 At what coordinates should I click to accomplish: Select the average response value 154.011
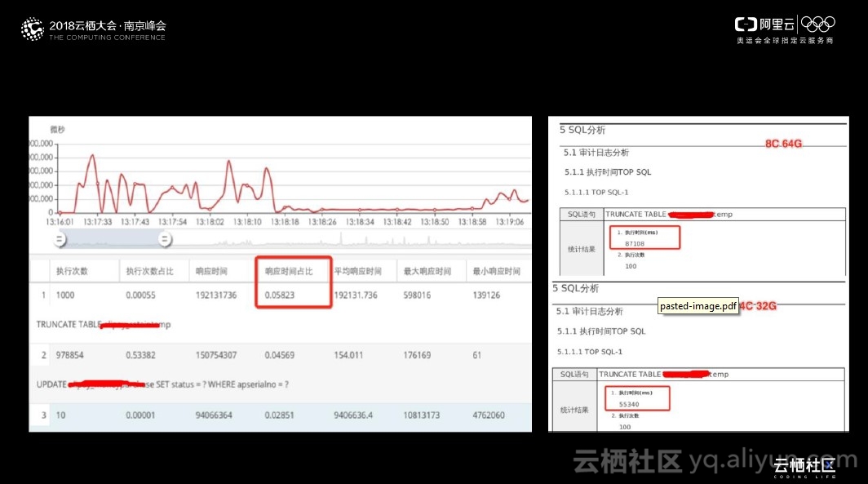tap(348, 355)
